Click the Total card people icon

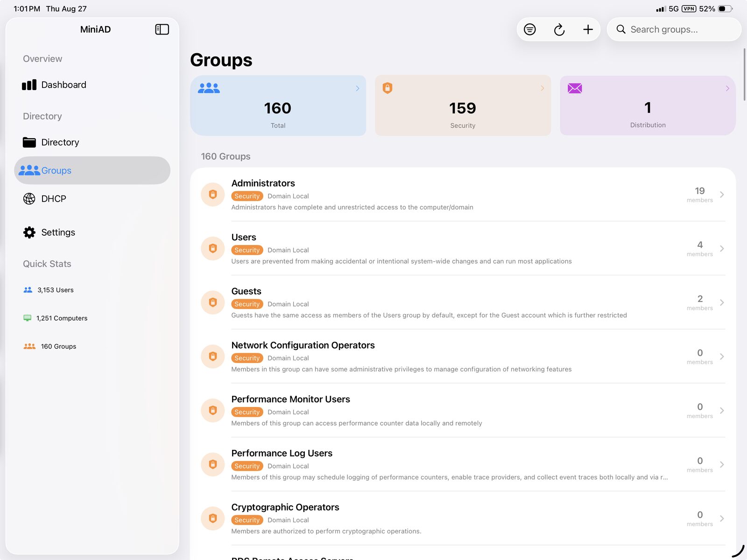tap(209, 88)
